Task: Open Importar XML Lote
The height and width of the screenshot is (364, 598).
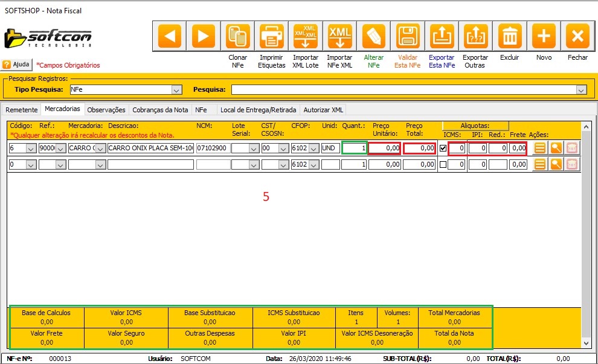Action: point(306,37)
